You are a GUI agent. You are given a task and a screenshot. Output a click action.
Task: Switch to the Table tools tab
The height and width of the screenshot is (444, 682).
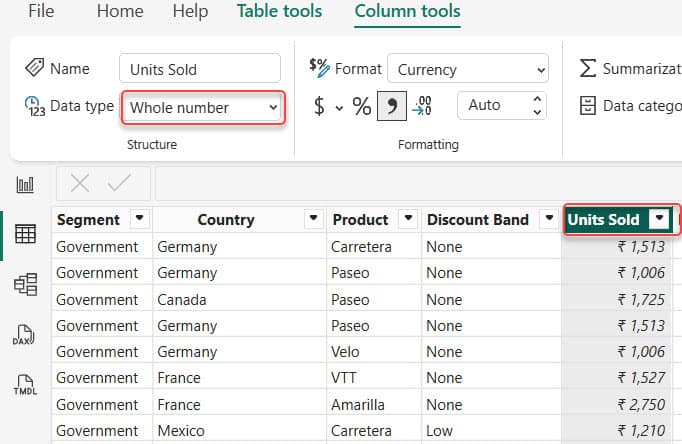279,12
